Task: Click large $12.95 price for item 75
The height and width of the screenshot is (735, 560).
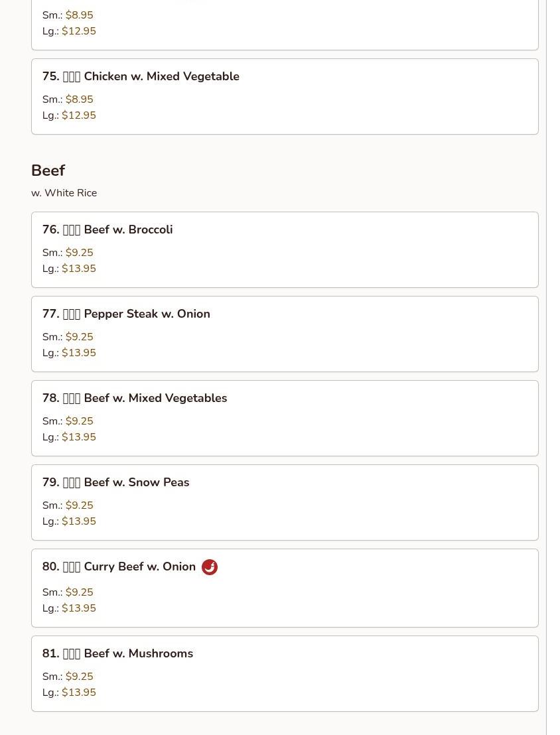Action: pyautogui.click(x=79, y=115)
